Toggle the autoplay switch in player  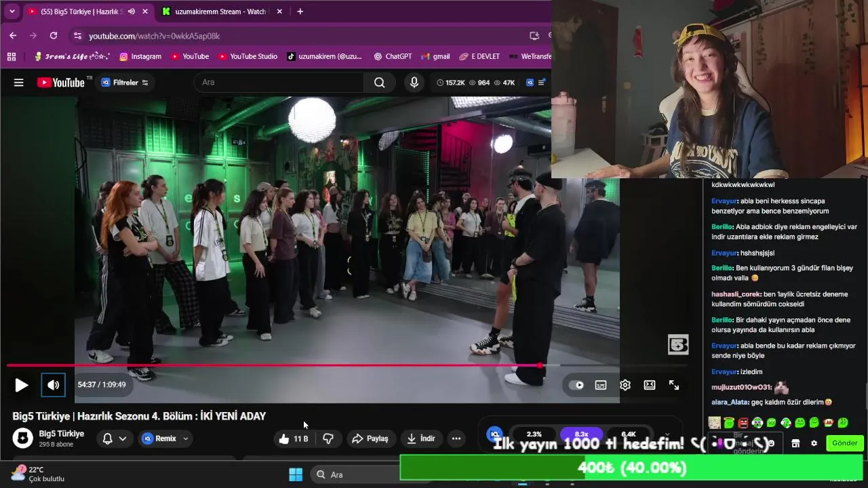[577, 385]
